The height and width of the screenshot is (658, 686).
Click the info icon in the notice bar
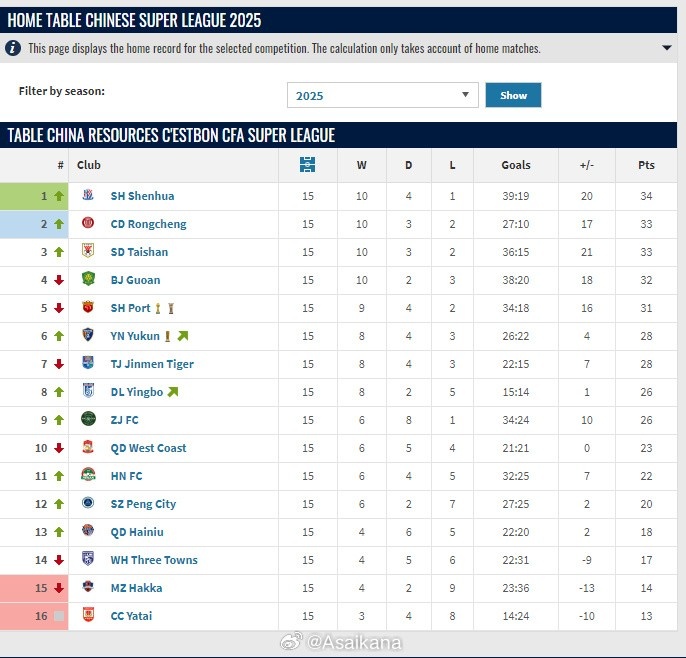(x=13, y=48)
